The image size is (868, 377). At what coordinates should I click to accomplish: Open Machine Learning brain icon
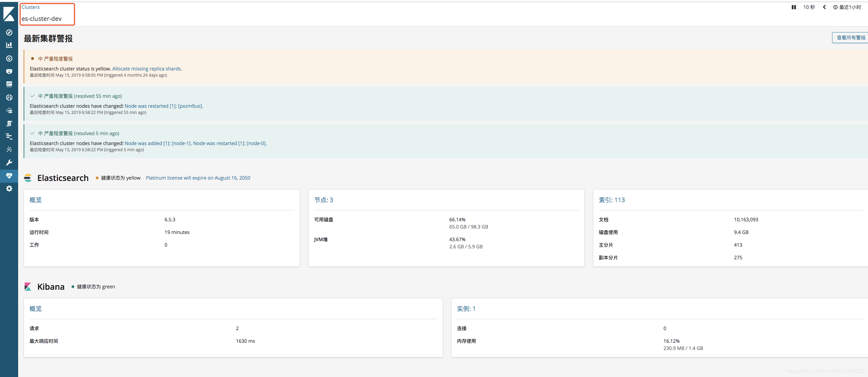[x=9, y=97]
